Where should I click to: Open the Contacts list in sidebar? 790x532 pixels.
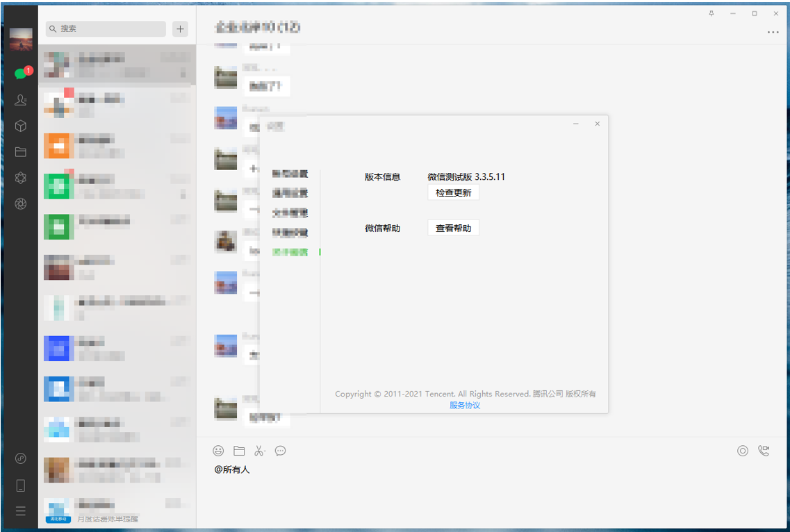[21, 100]
